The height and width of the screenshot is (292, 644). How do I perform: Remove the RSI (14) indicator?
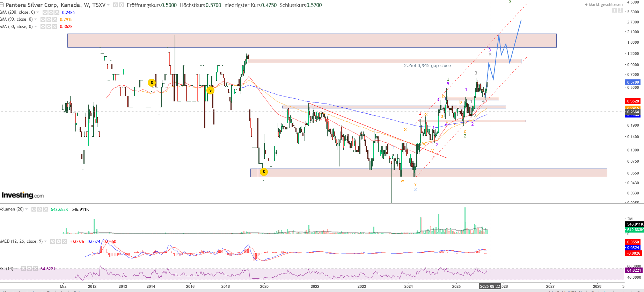pyautogui.click(x=35, y=269)
